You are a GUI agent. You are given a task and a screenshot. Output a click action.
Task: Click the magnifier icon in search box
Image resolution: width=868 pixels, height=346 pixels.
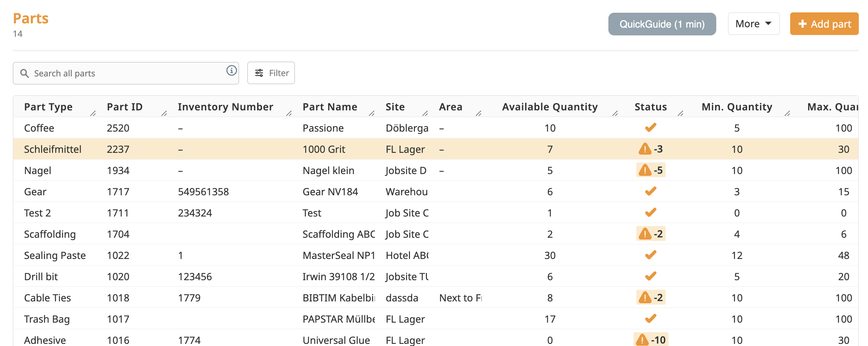(24, 73)
